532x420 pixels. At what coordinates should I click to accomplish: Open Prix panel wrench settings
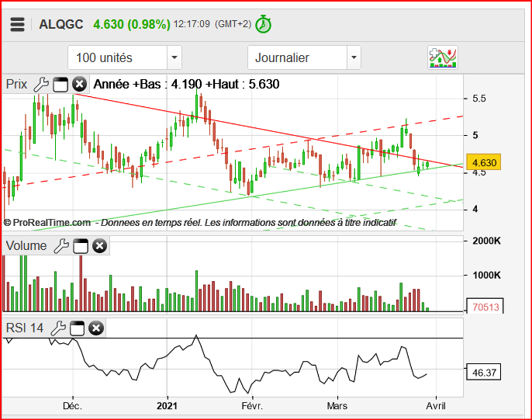41,84
